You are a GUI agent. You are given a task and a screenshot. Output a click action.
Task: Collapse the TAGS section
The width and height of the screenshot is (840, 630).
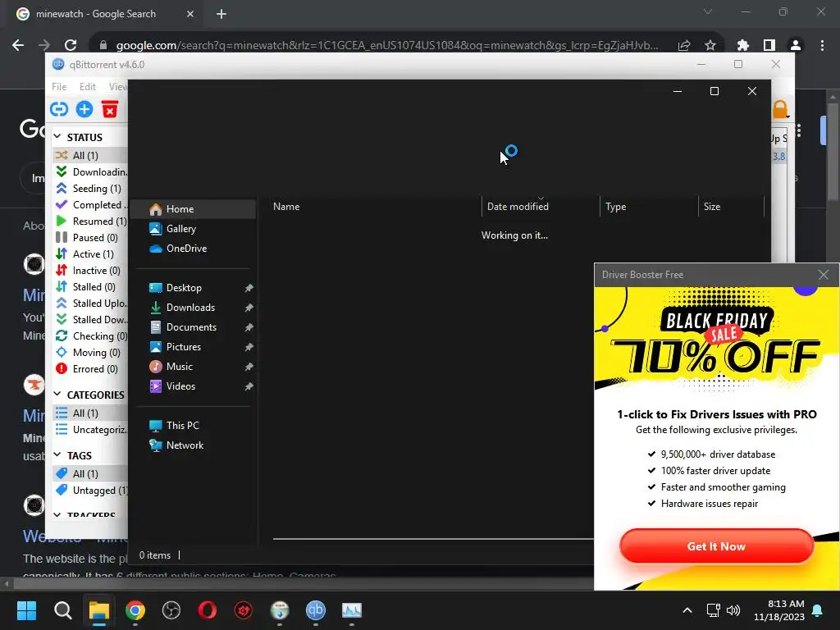(57, 455)
